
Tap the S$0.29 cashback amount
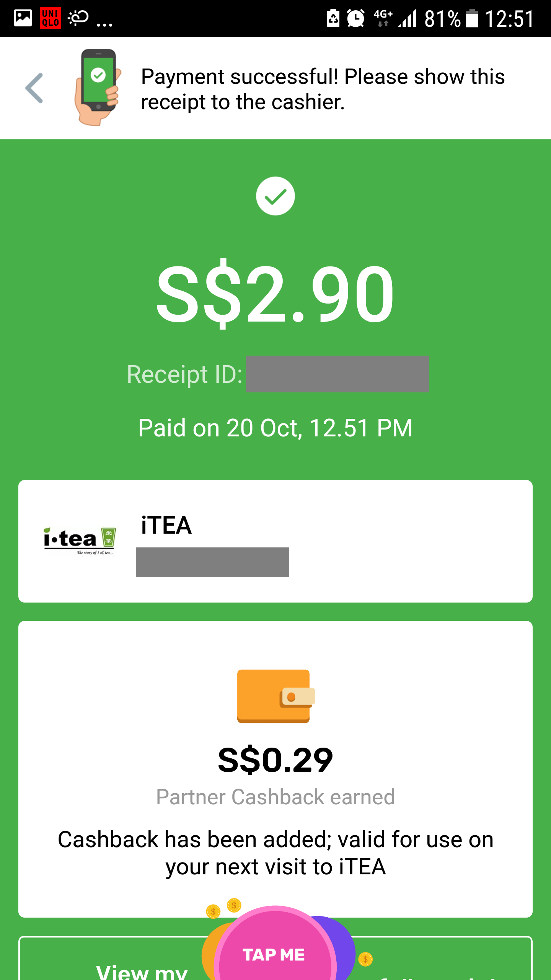(275, 760)
